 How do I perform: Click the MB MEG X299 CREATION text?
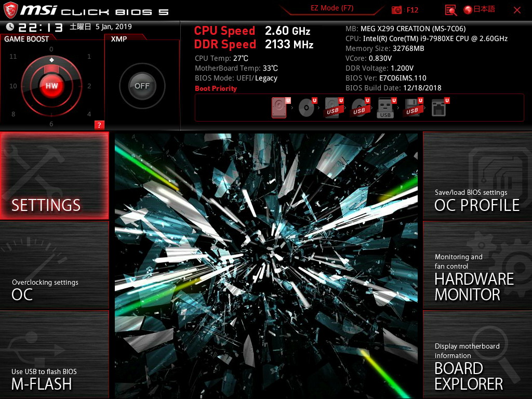[x=405, y=29]
